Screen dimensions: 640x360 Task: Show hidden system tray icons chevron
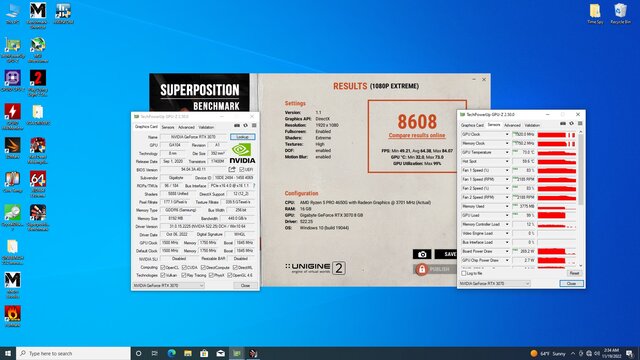click(573, 353)
